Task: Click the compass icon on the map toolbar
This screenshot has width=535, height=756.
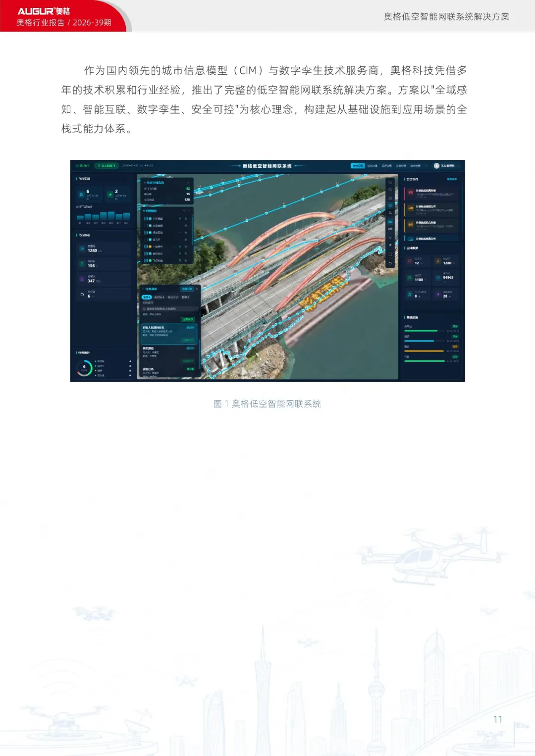Action: (390, 198)
